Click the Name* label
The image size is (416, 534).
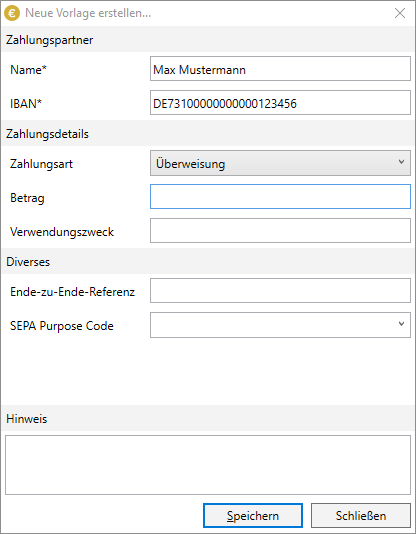(28, 69)
